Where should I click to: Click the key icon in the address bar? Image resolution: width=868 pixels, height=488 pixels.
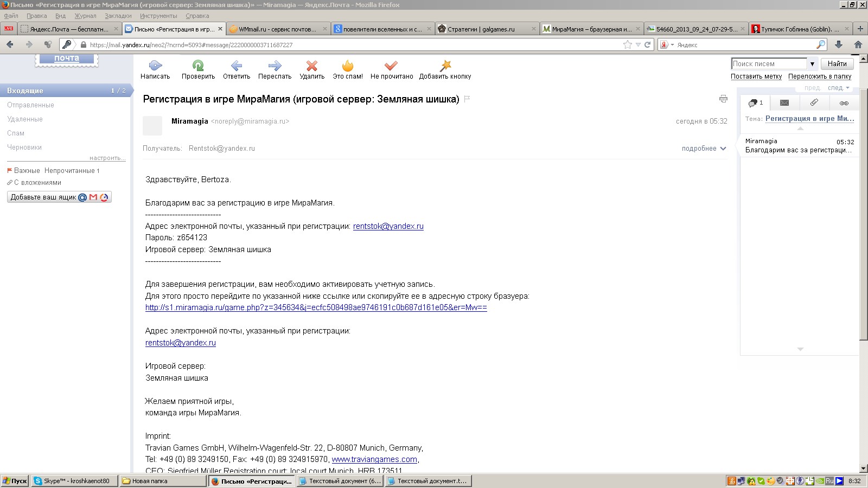pos(67,44)
